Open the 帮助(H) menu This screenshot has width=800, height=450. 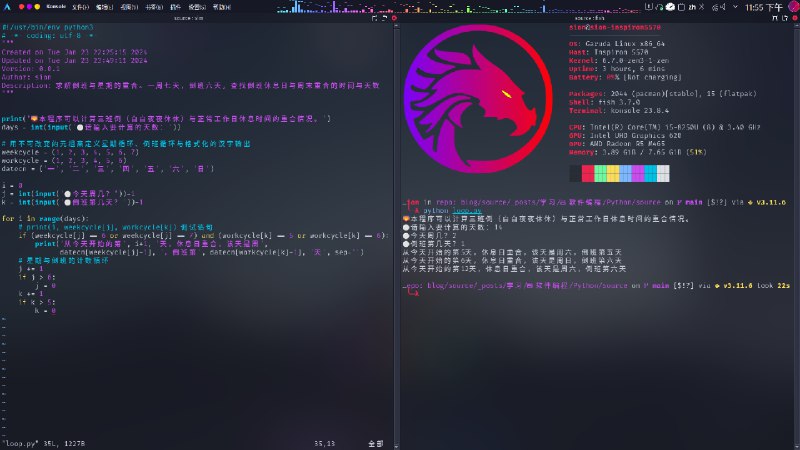(221, 7)
